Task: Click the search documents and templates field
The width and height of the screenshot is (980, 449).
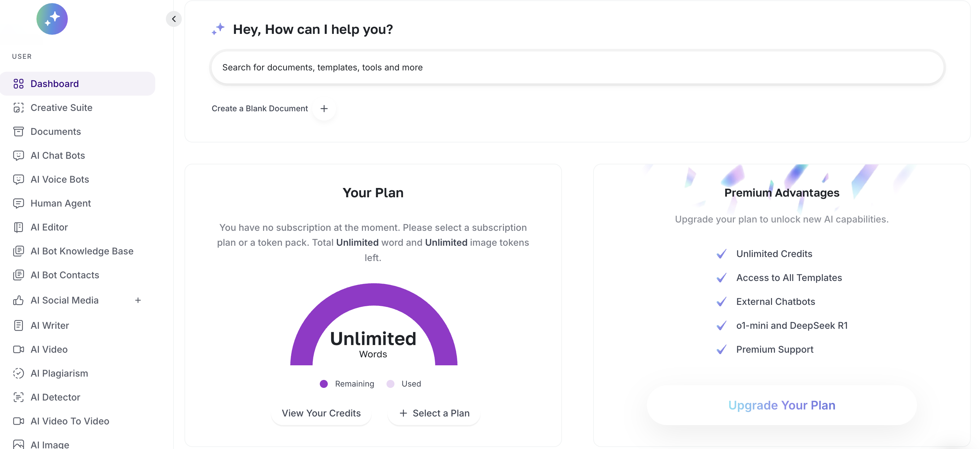Action: 577,67
